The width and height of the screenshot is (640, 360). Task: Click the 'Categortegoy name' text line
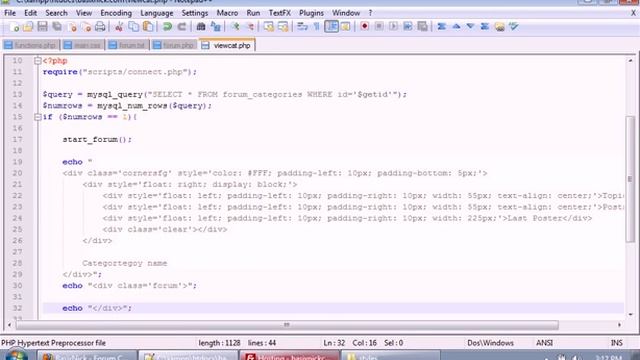click(124, 263)
